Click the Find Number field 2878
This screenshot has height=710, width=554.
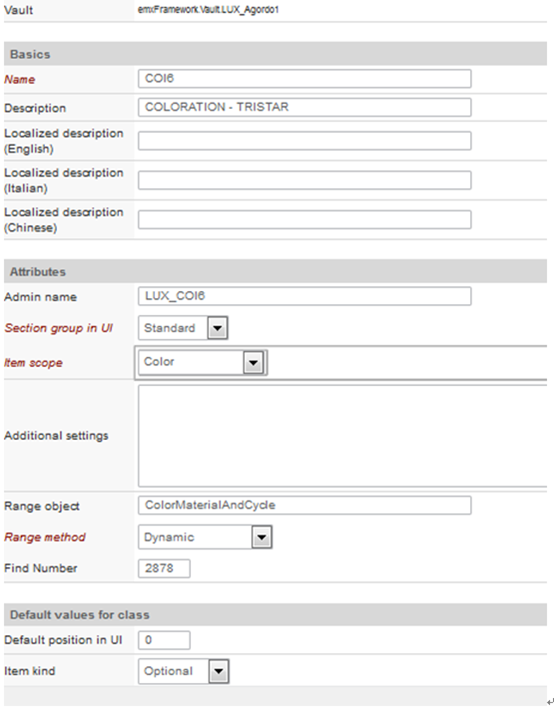[x=164, y=568]
